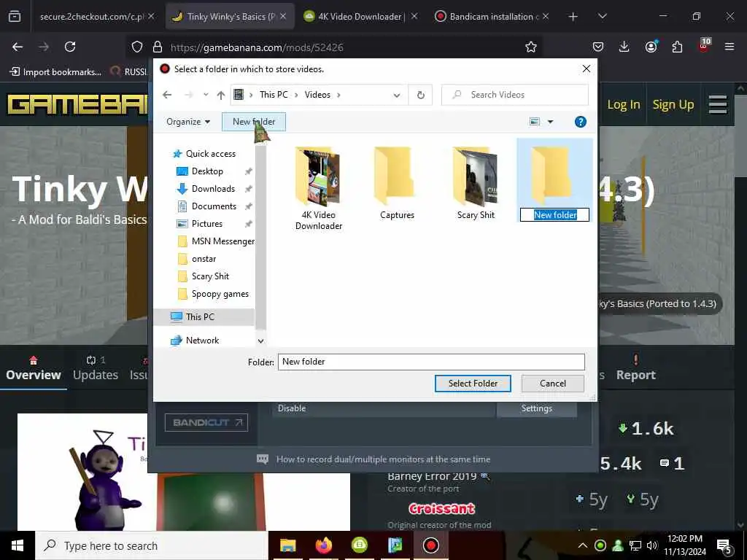747x560 pixels.
Task: Change the folder view layout icon
Action: tap(535, 122)
